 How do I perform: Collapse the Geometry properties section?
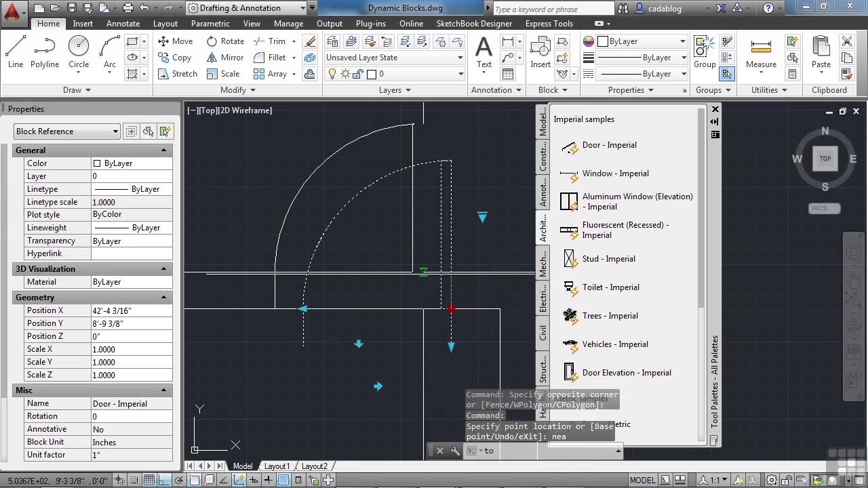163,298
